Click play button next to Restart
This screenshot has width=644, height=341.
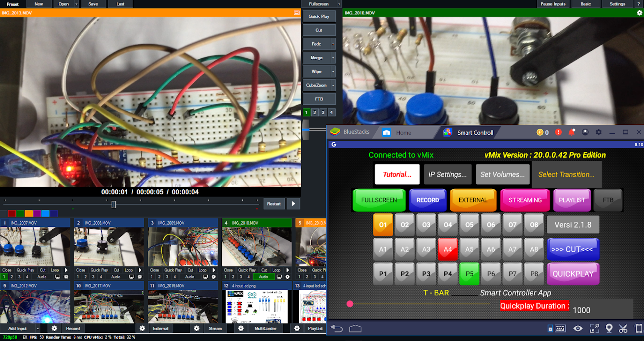pyautogui.click(x=293, y=204)
